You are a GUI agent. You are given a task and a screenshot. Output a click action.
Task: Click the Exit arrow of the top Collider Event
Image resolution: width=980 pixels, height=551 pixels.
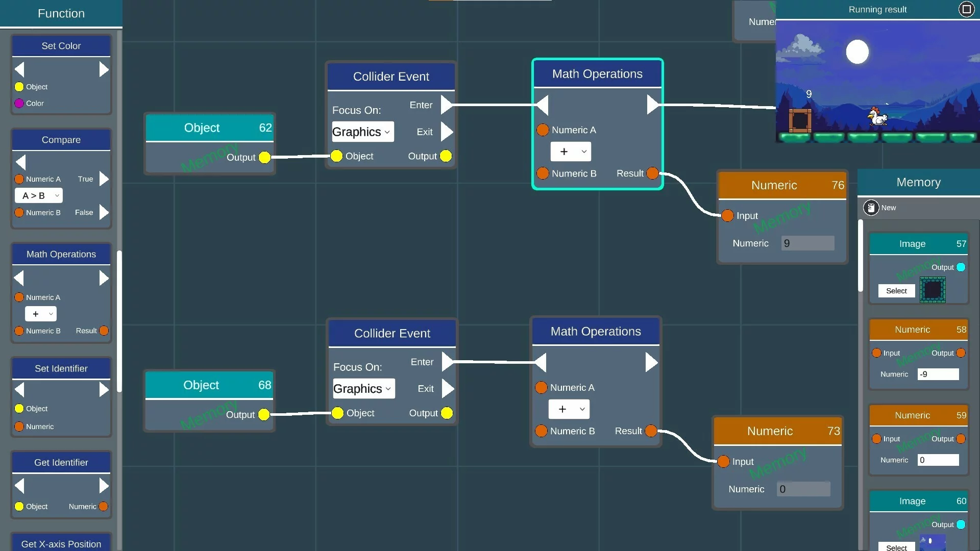coord(447,132)
